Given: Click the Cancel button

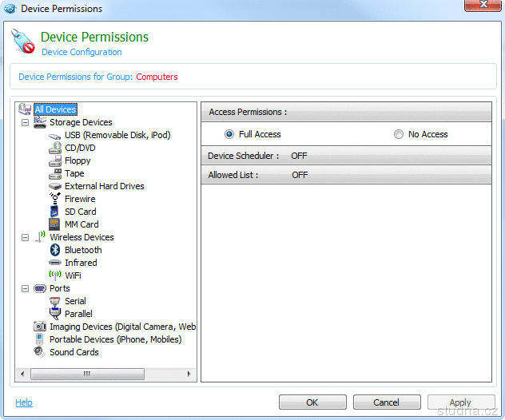Looking at the screenshot, I should 387,402.
